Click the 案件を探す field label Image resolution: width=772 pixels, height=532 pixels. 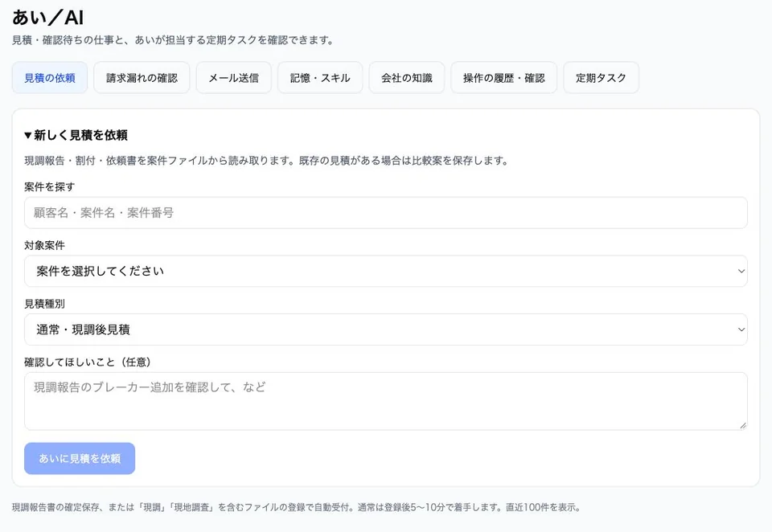[50, 187]
